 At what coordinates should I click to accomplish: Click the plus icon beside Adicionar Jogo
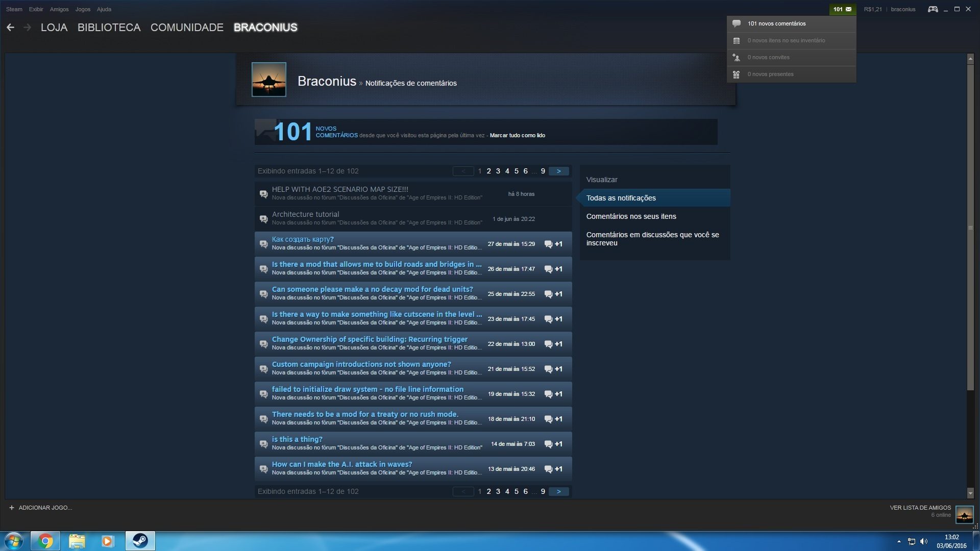pos(12,508)
